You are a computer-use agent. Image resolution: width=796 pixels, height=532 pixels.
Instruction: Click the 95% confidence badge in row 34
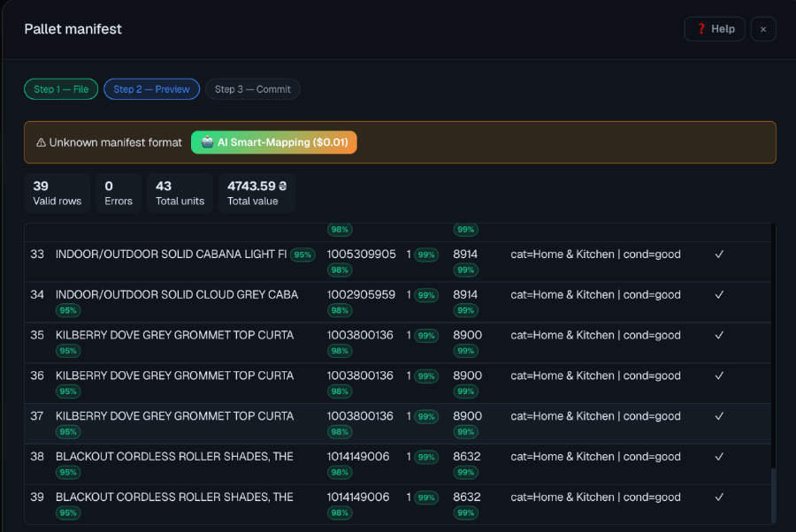(68, 310)
